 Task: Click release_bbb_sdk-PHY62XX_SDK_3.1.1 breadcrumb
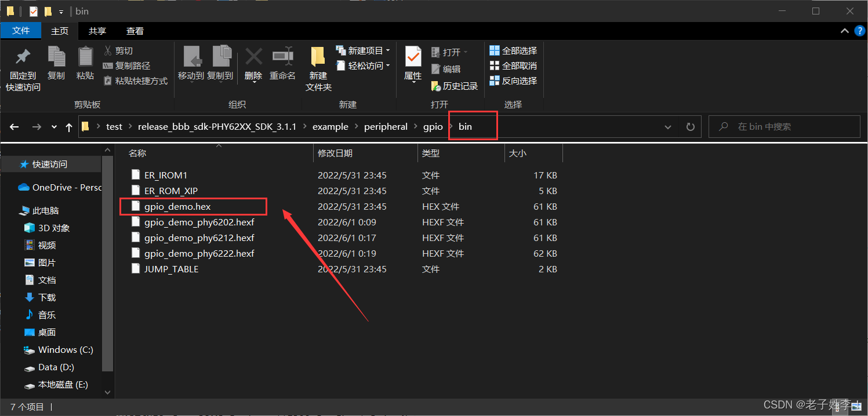click(x=217, y=126)
